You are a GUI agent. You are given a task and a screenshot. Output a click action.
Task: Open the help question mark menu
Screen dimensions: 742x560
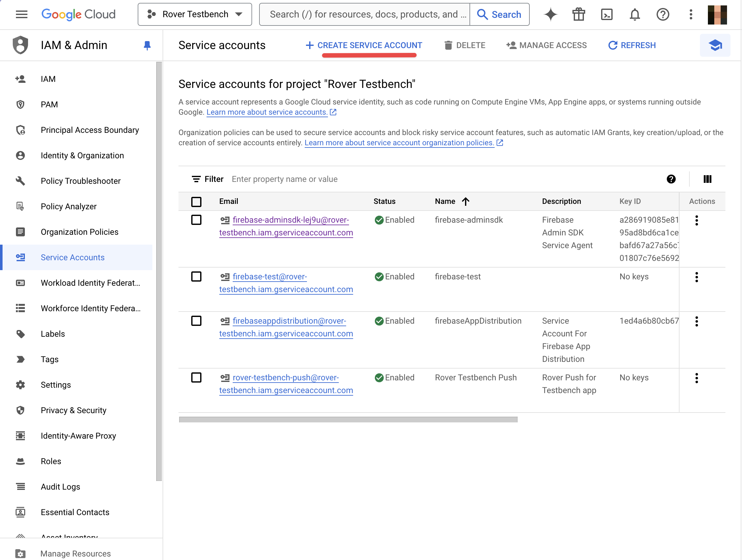[x=663, y=14]
